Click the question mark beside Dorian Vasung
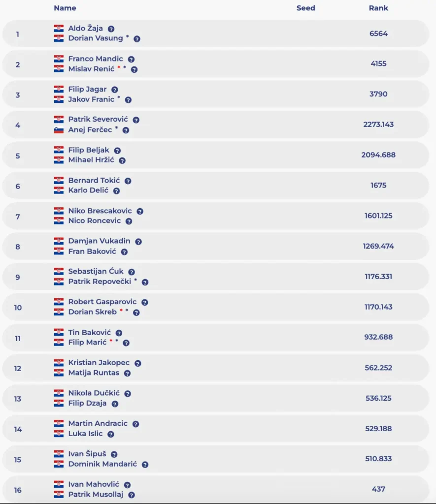Screen dimensions: 436x504 click(x=137, y=39)
